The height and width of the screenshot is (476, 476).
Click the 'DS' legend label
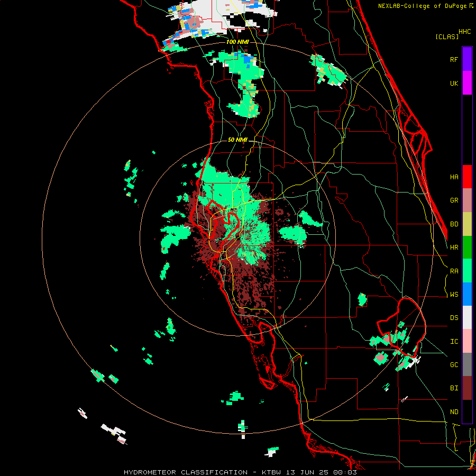point(454,318)
